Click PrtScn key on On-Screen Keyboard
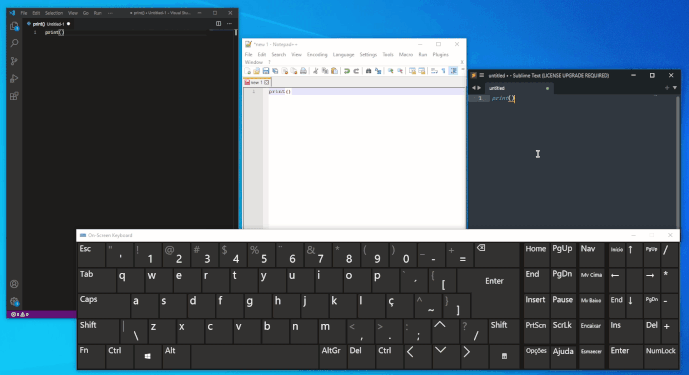The height and width of the screenshot is (375, 689). (536, 331)
